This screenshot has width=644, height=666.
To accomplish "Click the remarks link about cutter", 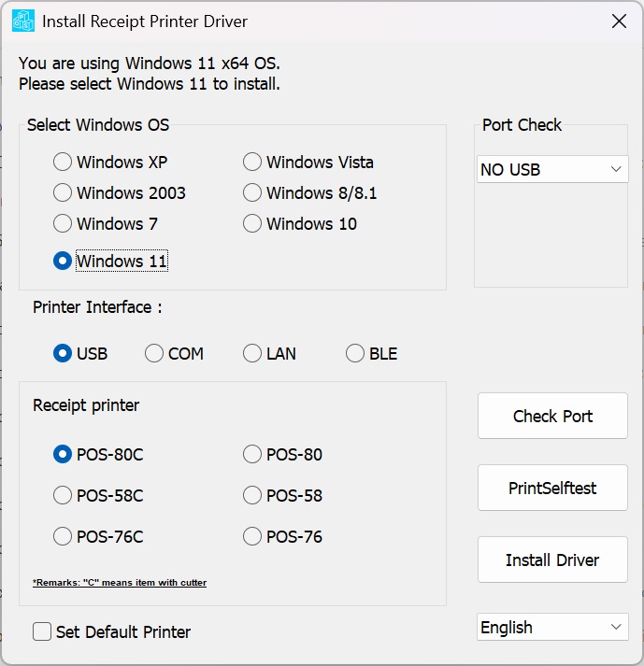I will 120,582.
